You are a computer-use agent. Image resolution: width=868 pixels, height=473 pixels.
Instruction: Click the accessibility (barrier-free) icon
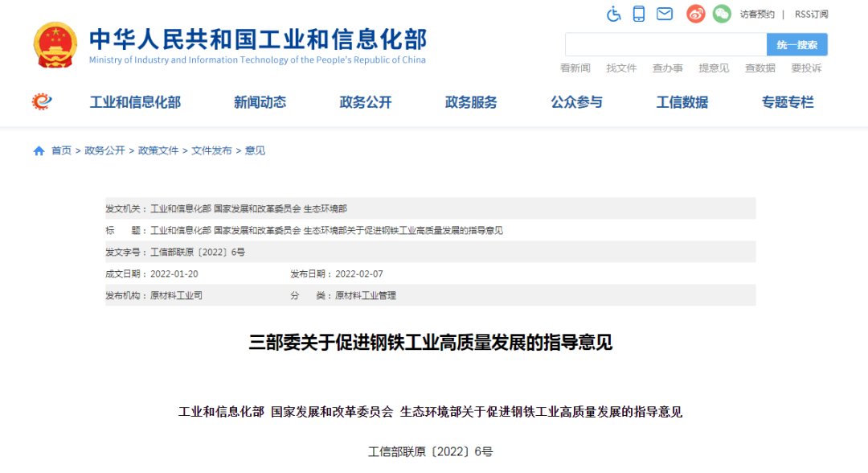(x=613, y=14)
